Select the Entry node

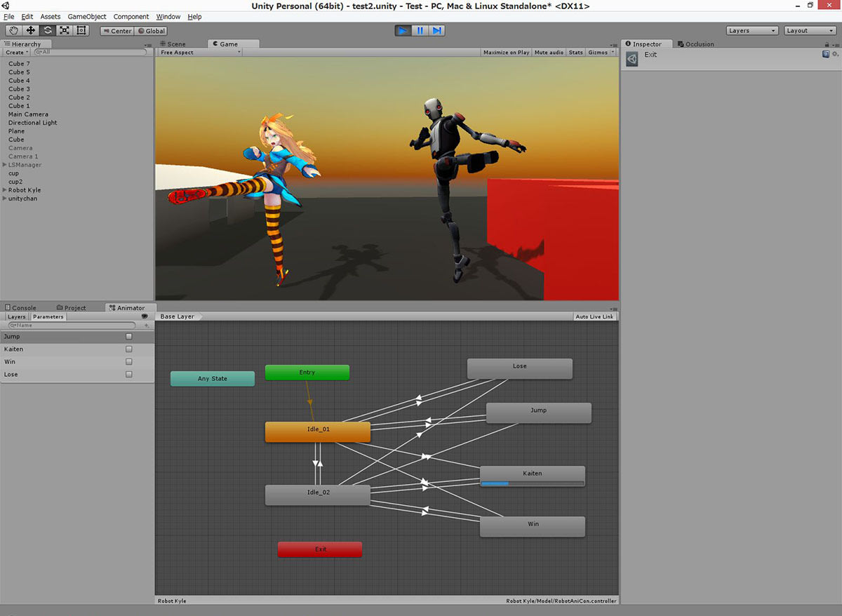307,373
